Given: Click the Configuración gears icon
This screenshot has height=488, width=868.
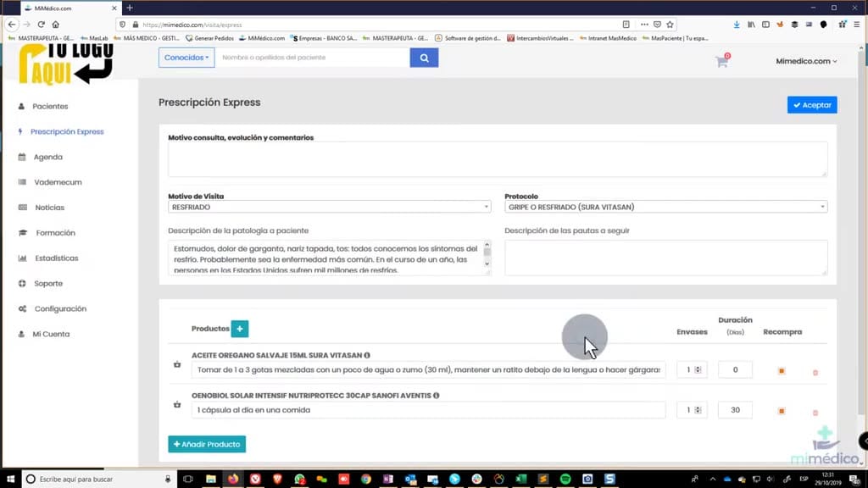Looking at the screenshot, I should [x=22, y=308].
